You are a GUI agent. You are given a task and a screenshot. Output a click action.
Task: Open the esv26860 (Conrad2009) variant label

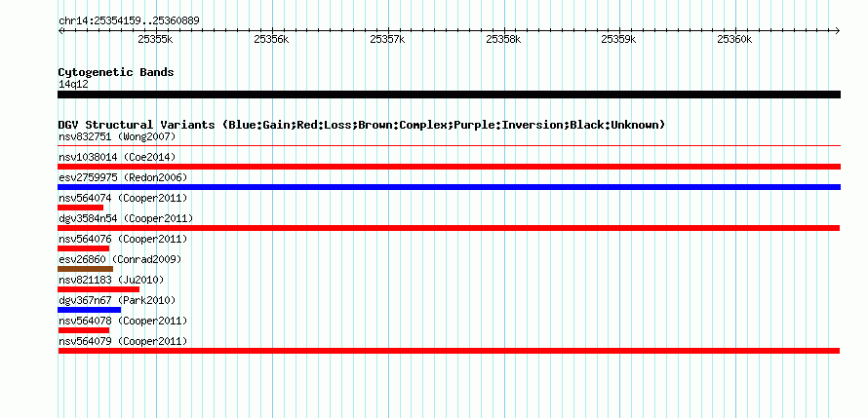tap(120, 259)
